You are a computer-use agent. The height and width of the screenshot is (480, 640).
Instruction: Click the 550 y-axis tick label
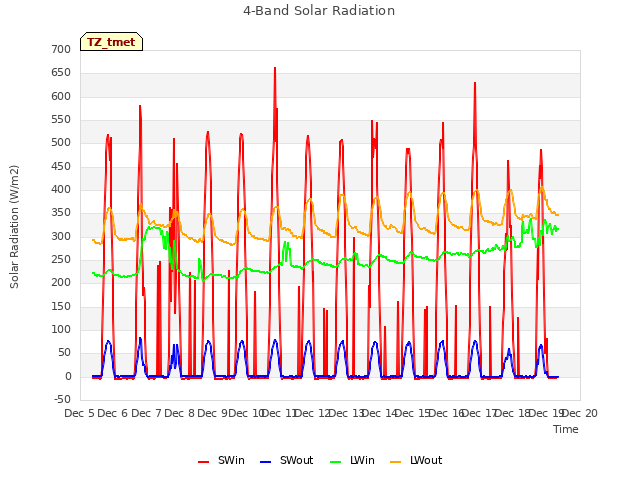pyautogui.click(x=61, y=120)
